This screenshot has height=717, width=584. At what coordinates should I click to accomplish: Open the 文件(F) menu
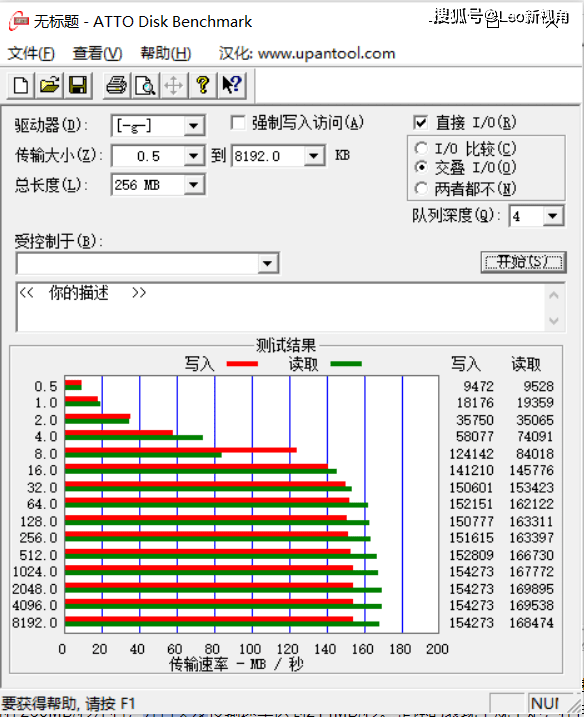(31, 54)
